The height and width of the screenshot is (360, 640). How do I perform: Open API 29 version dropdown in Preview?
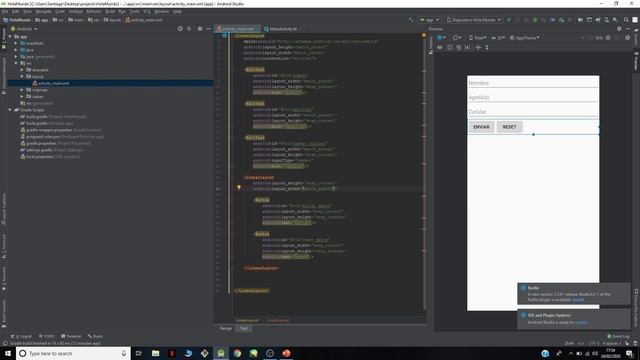pyautogui.click(x=498, y=38)
